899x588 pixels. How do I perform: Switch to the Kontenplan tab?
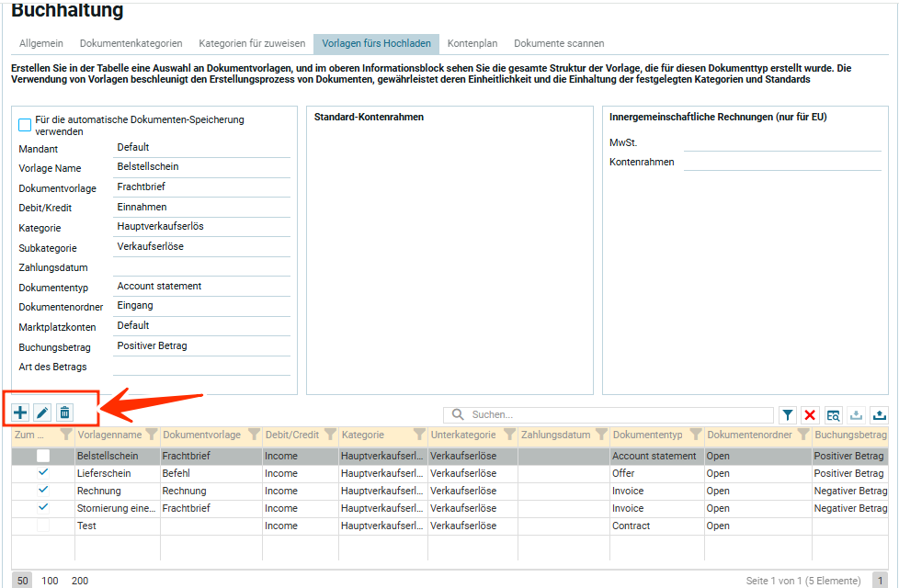point(472,43)
